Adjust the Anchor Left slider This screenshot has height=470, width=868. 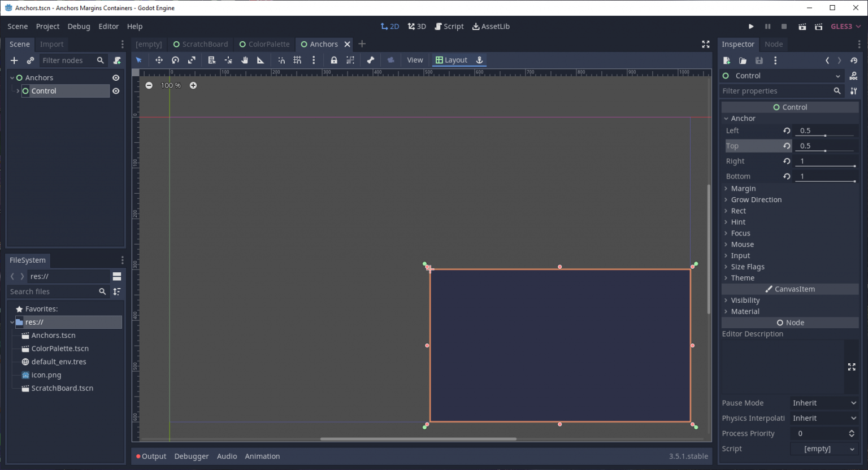pyautogui.click(x=825, y=136)
